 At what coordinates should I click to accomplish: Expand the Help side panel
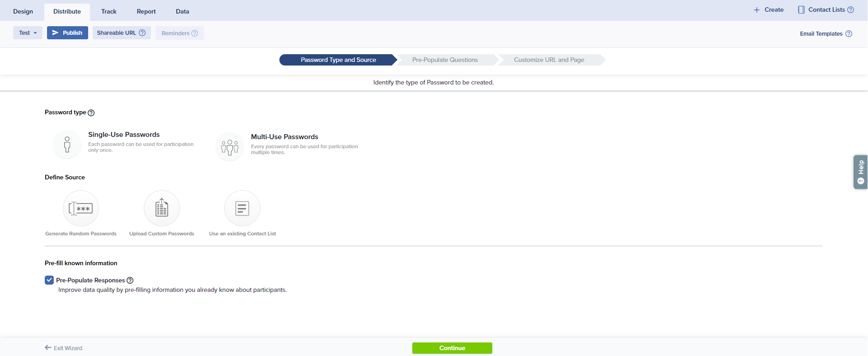(860, 172)
